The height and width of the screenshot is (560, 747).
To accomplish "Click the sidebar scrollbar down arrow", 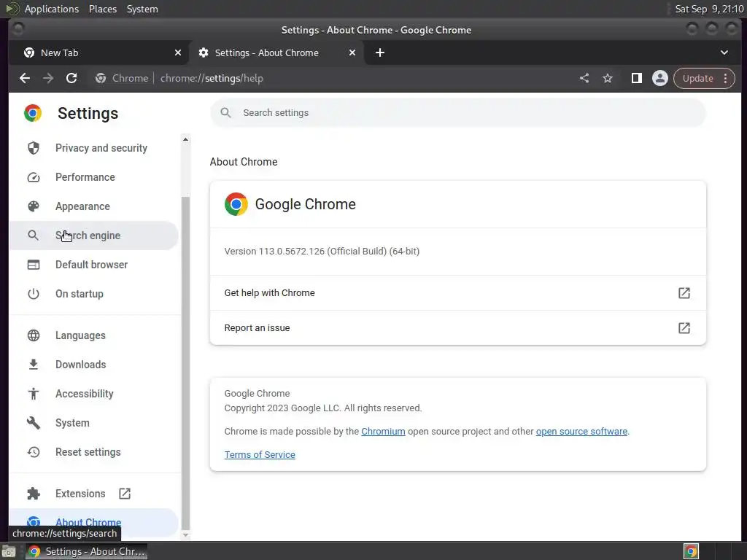I will pyautogui.click(x=185, y=534).
